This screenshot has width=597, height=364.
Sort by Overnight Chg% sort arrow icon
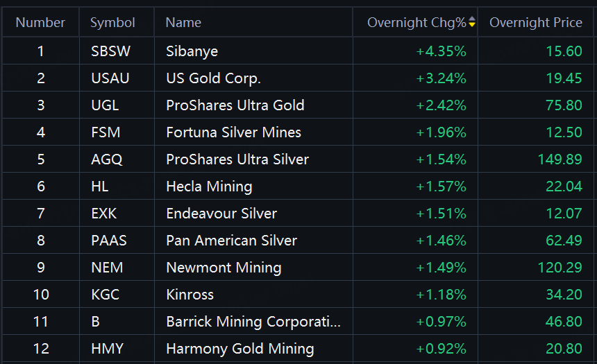tap(472, 22)
